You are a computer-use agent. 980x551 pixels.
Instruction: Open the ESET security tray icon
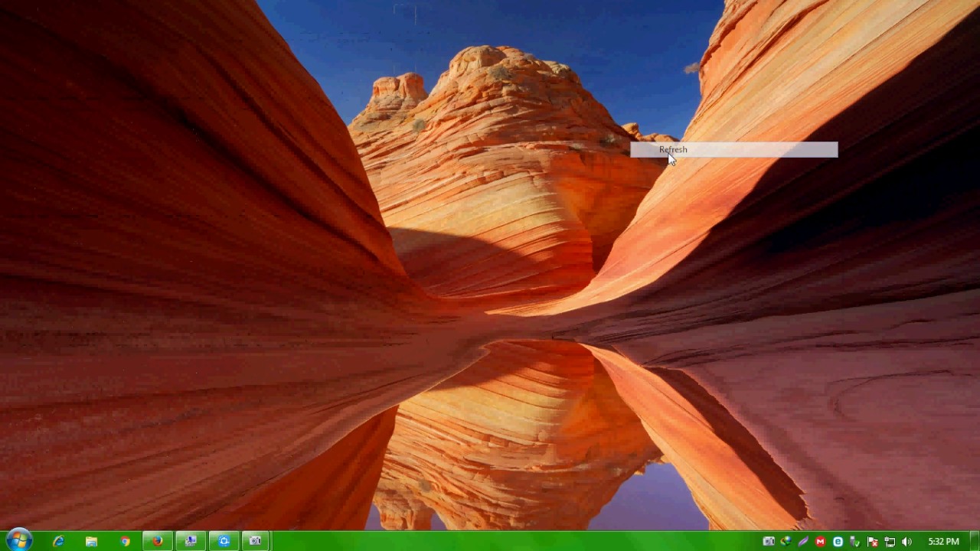838,542
